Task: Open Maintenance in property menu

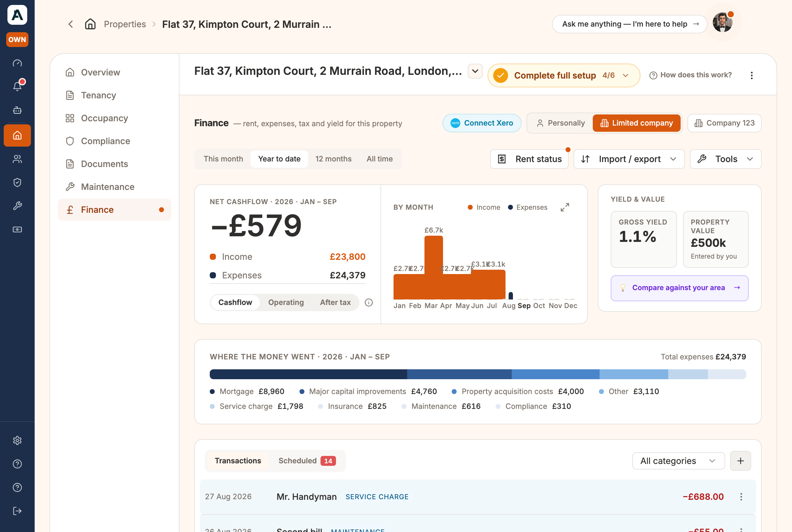Action: [x=114, y=187]
